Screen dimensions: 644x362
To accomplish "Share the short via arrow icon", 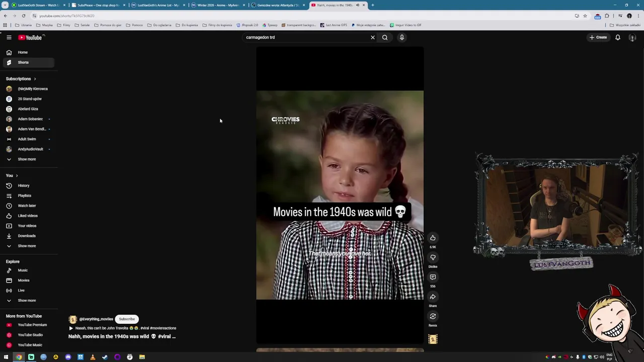I will (433, 297).
